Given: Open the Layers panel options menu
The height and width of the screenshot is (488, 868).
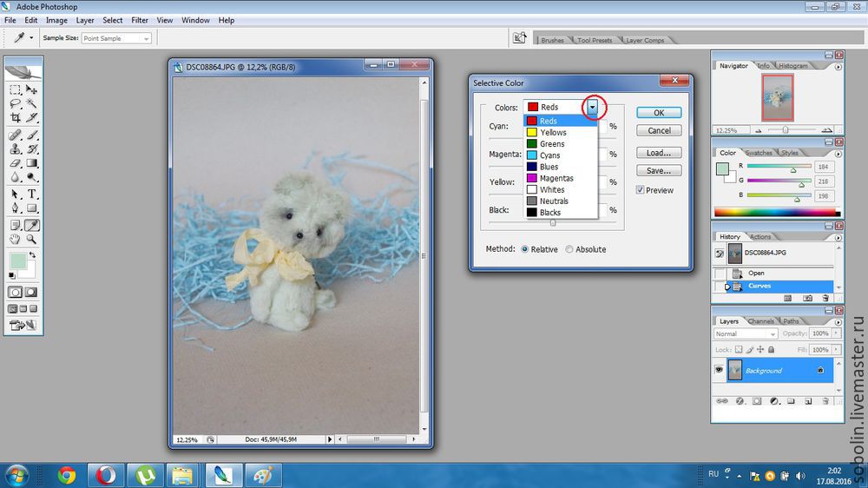Looking at the screenshot, I should 838,322.
